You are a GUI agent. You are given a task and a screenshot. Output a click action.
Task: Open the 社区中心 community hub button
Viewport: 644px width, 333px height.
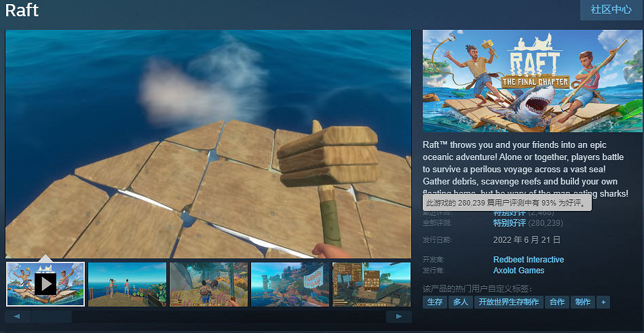coord(611,9)
